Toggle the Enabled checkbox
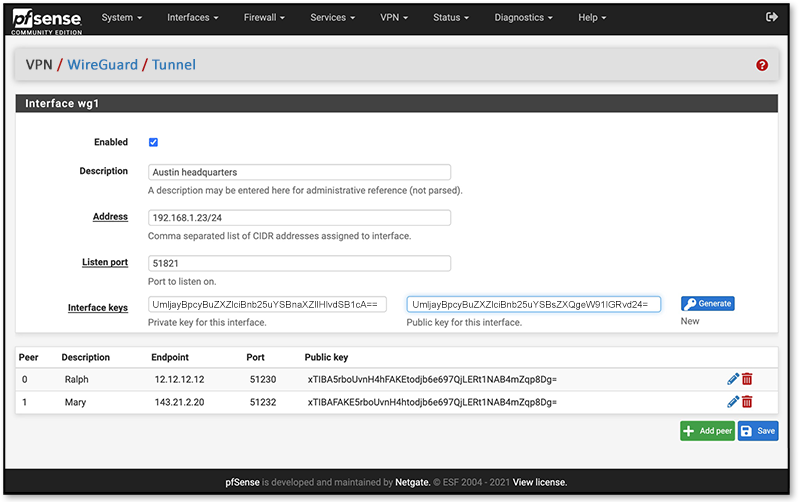Viewport: 800px width, 503px height. pyautogui.click(x=153, y=142)
